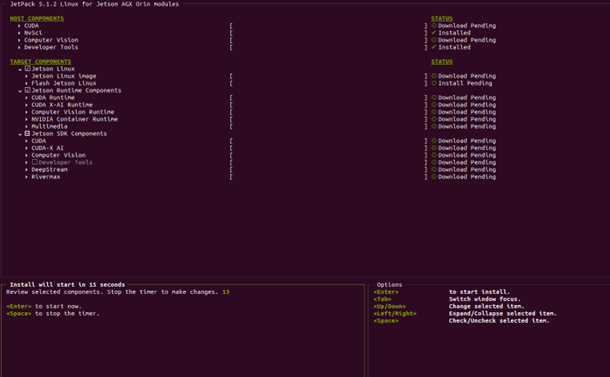Viewport: 610px width, 377px height.
Task: Click the <Space> key in the Options panel
Action: pos(386,321)
